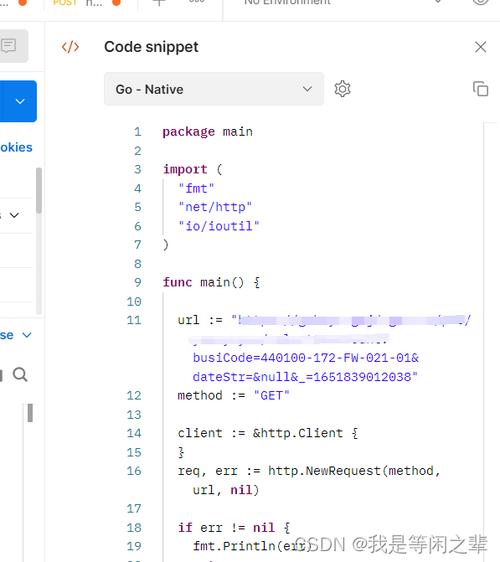Image resolution: width=500 pixels, height=562 pixels.
Task: Open the comments icon in sidebar
Action: [9, 46]
